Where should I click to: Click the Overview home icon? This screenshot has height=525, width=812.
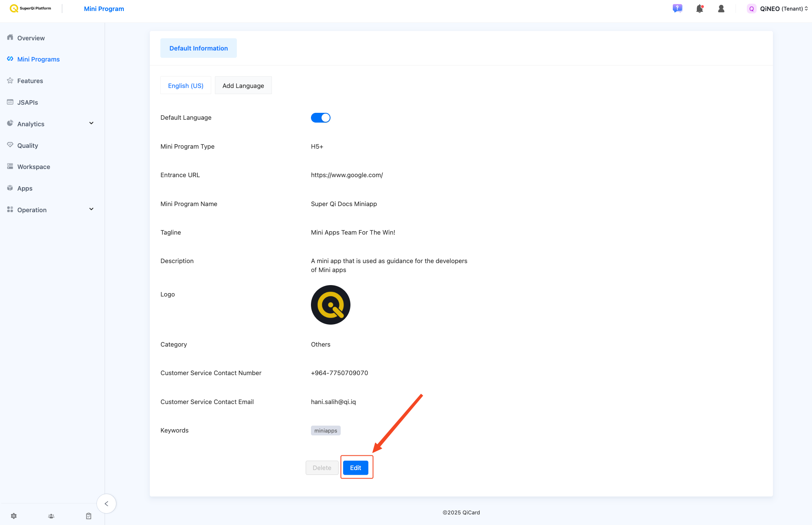pyautogui.click(x=10, y=37)
